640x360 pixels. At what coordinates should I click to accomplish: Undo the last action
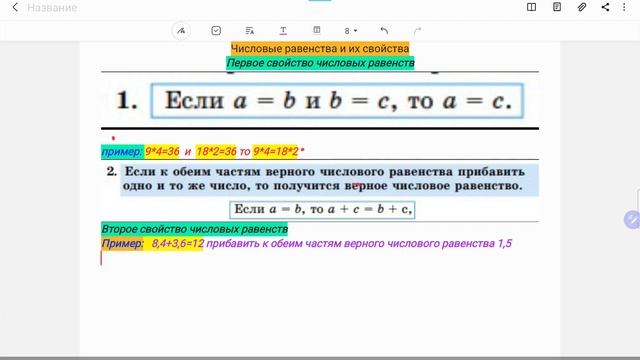pyautogui.click(x=384, y=31)
